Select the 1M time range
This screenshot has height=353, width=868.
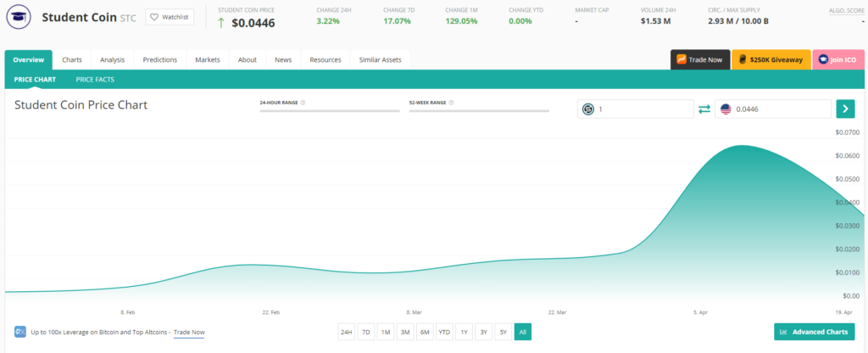click(385, 332)
